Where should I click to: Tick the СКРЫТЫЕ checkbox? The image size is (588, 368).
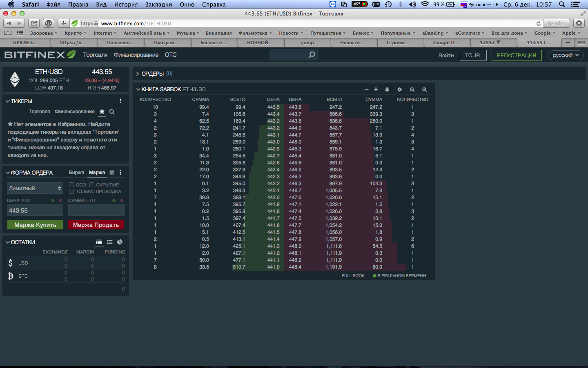click(92, 185)
